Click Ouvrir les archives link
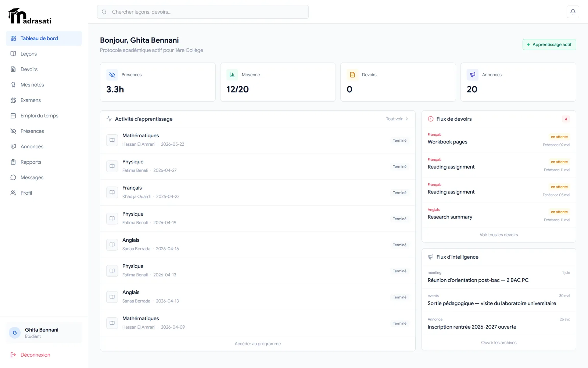Screen dimensions: 588x368 coord(499,343)
